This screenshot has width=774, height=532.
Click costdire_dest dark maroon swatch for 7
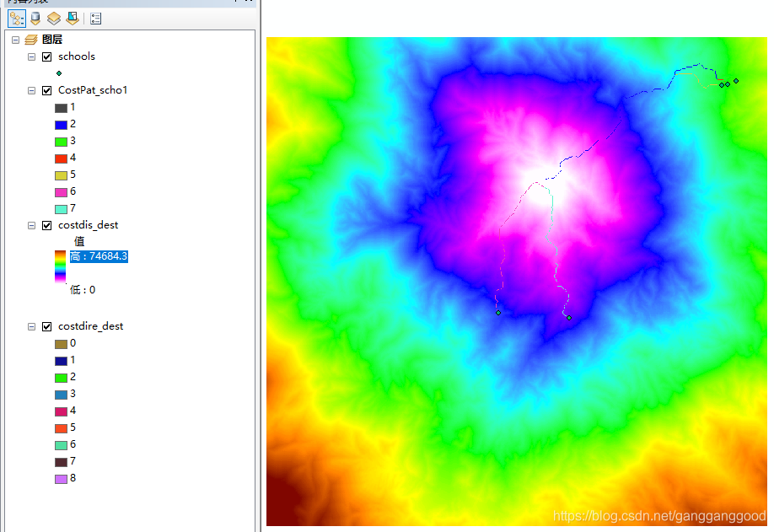(62, 462)
